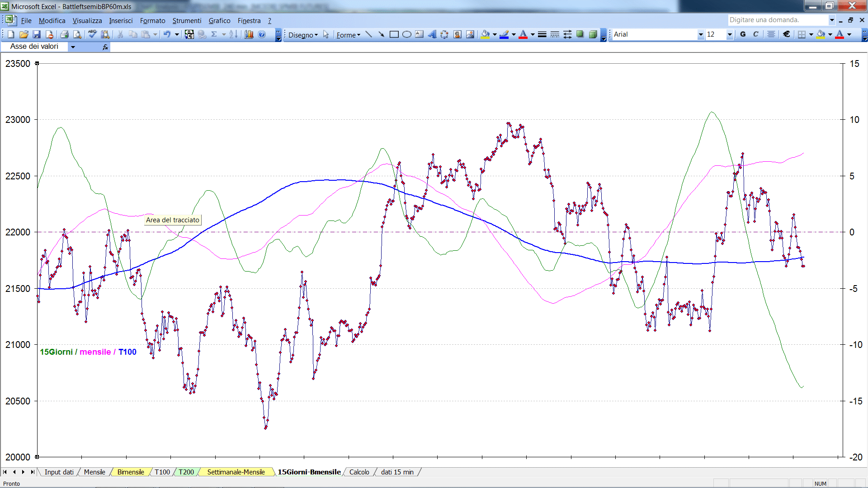
Task: Open a file with the folder icon
Action: [24, 34]
